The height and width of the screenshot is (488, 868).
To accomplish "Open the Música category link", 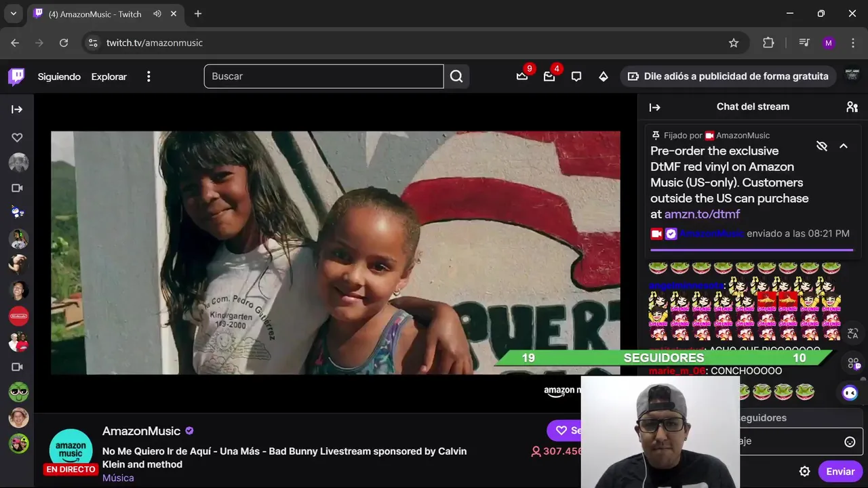I will (118, 478).
